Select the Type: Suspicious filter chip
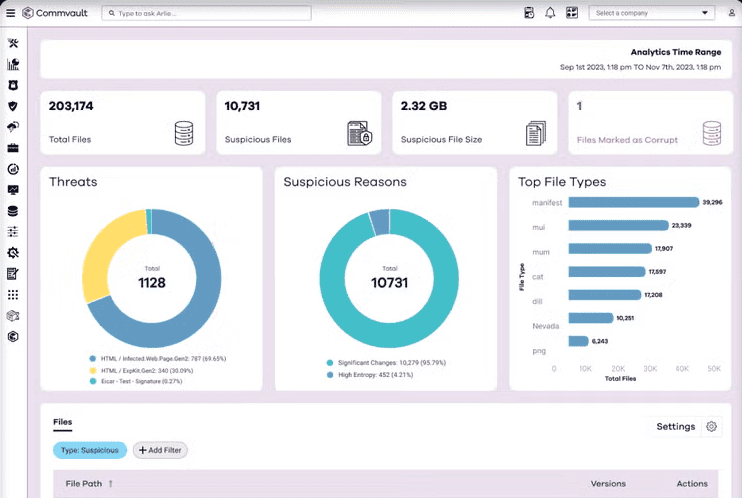The height and width of the screenshot is (498, 742). click(90, 451)
